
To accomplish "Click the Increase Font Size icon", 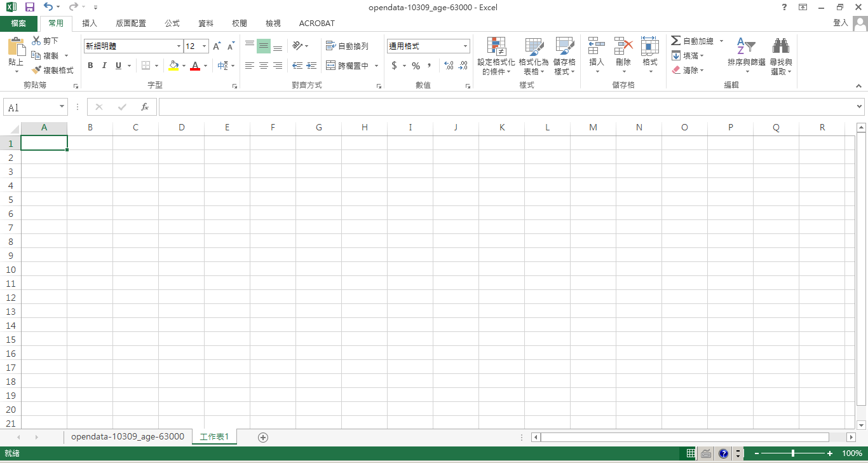I will (x=217, y=46).
